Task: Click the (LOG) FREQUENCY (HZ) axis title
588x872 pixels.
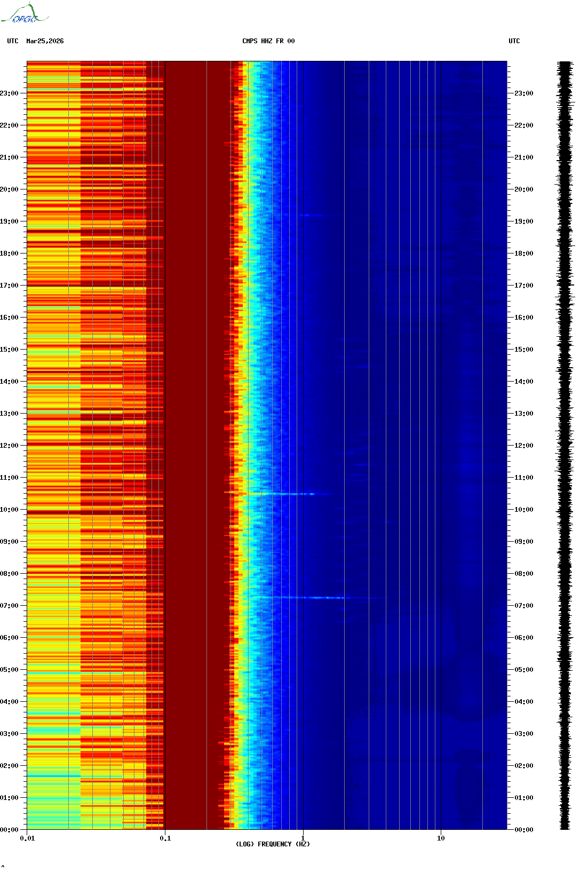Action: (x=273, y=844)
